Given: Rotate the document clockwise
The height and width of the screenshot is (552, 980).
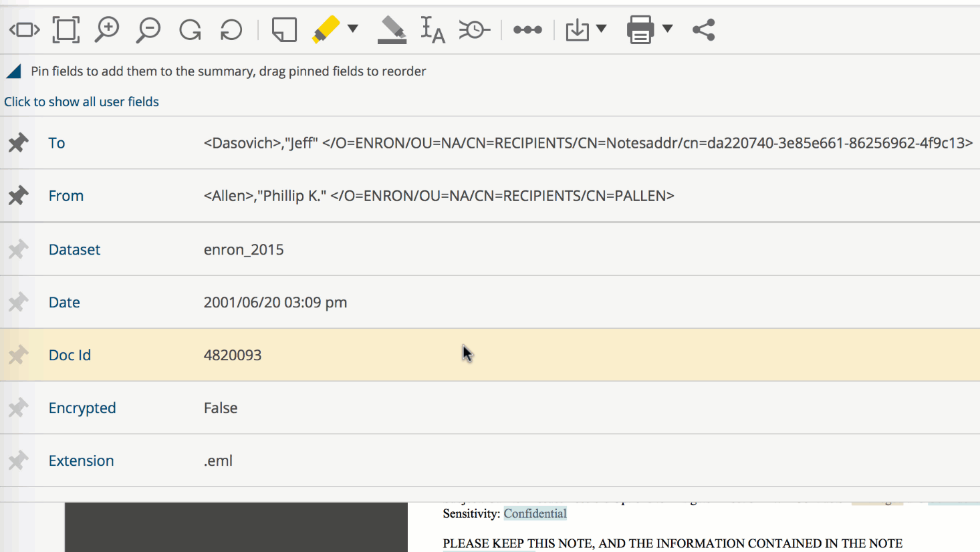Looking at the screenshot, I should pos(191,30).
